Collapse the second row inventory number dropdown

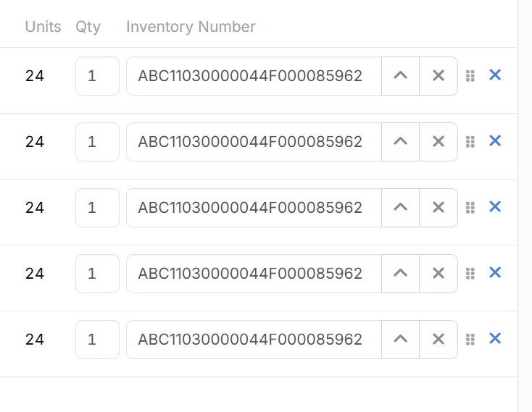point(400,142)
